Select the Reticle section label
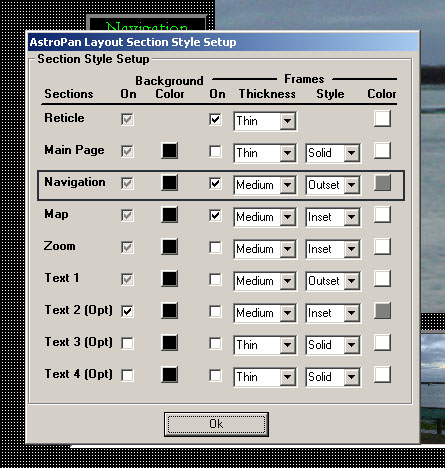This screenshot has height=468, width=445. pyautogui.click(x=64, y=118)
